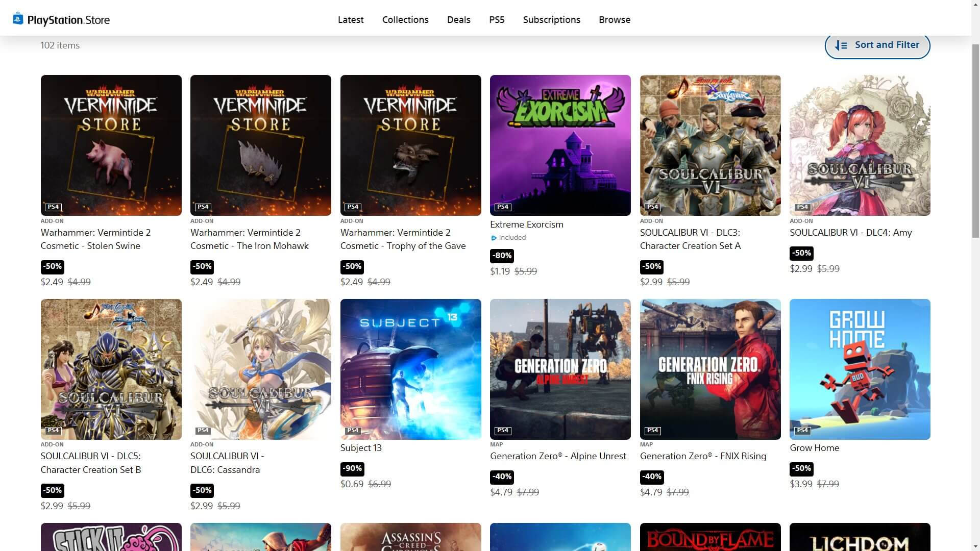
Task: Select PS5 in the top navigation
Action: (496, 20)
